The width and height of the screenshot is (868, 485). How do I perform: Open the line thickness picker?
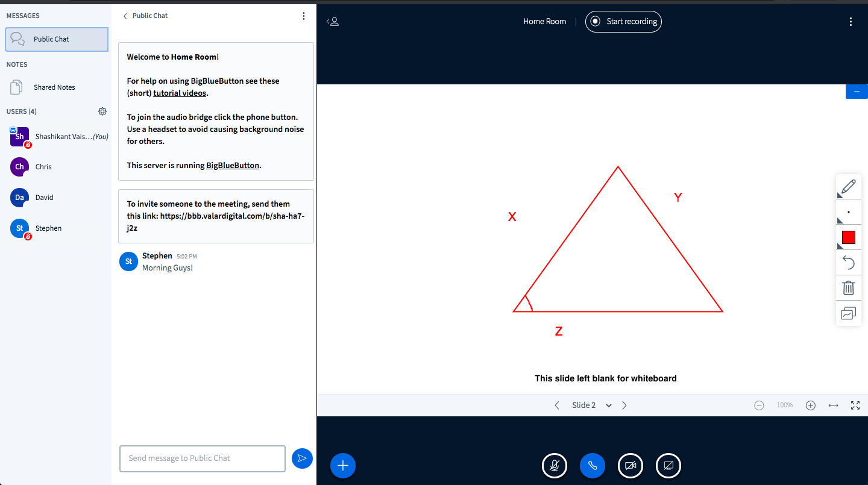point(848,212)
